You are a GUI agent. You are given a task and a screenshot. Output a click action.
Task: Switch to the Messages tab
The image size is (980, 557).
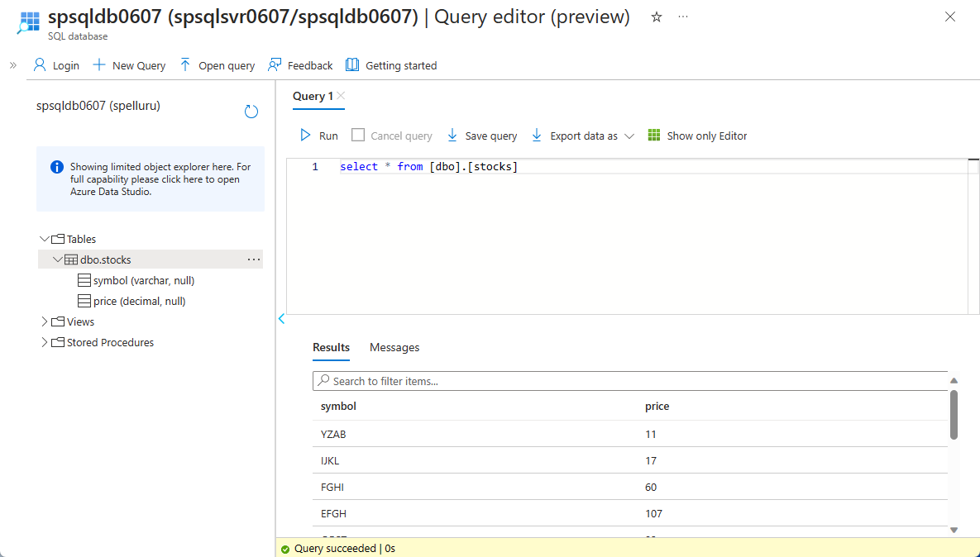pos(394,347)
